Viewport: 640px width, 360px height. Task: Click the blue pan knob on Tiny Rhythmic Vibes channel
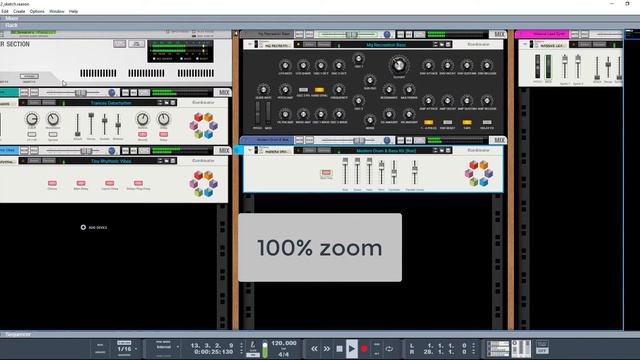[111, 151]
